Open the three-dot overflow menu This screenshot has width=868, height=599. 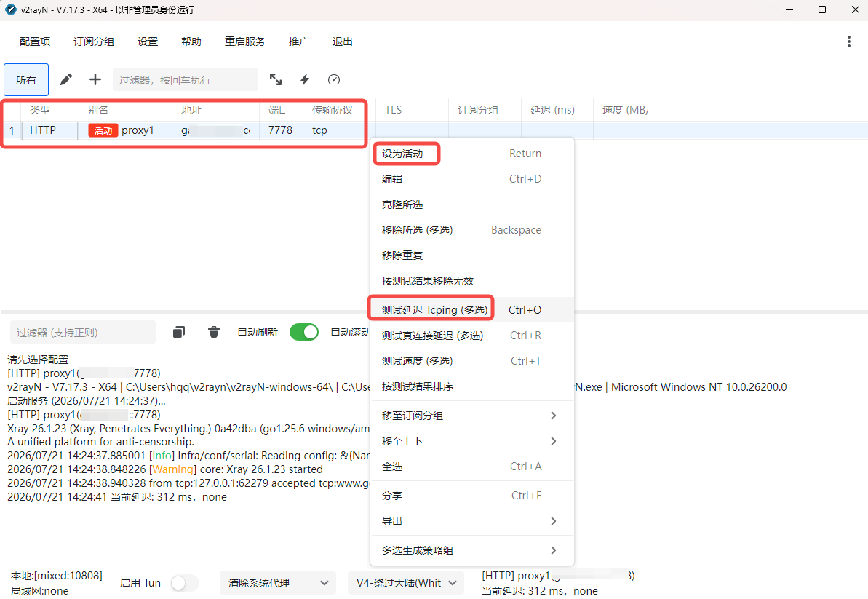point(848,41)
